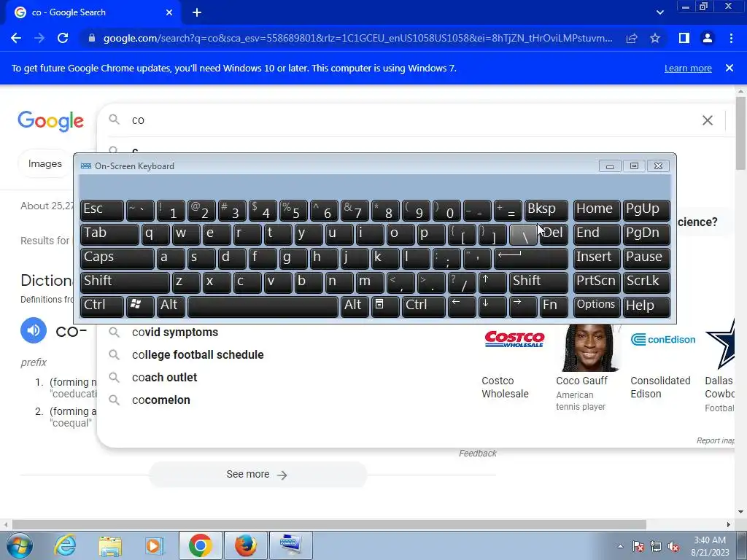Image resolution: width=747 pixels, height=560 pixels.
Task: Choose the 'coach outlet' suggestion
Action: pyautogui.click(x=164, y=378)
